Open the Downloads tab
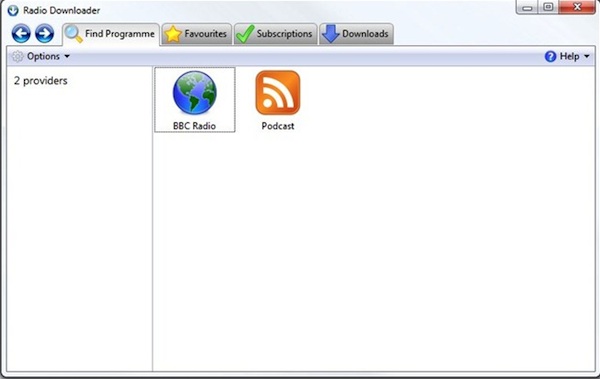This screenshot has height=379, width=600. [356, 34]
